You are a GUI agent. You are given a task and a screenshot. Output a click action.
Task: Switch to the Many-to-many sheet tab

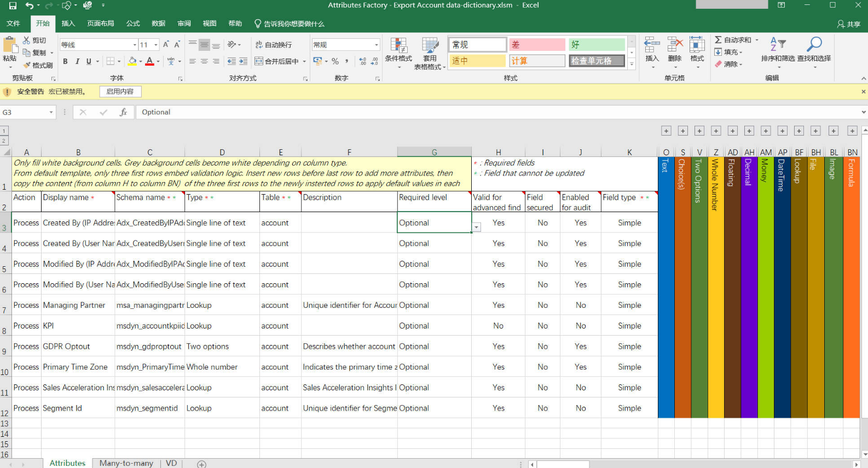click(x=126, y=463)
